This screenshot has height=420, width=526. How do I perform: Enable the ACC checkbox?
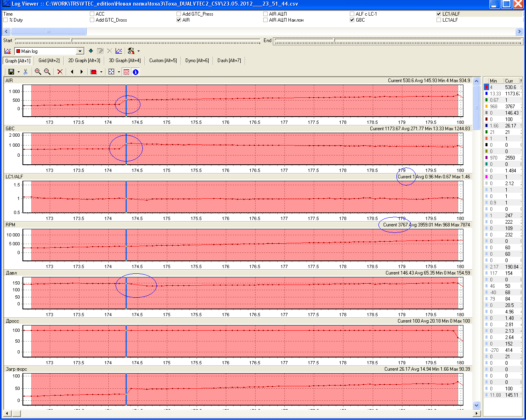(x=92, y=14)
